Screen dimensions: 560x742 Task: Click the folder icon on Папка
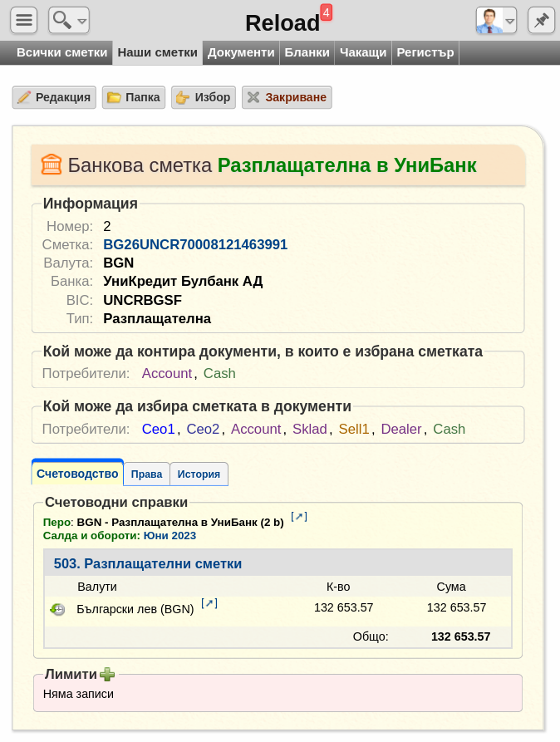[x=114, y=97]
